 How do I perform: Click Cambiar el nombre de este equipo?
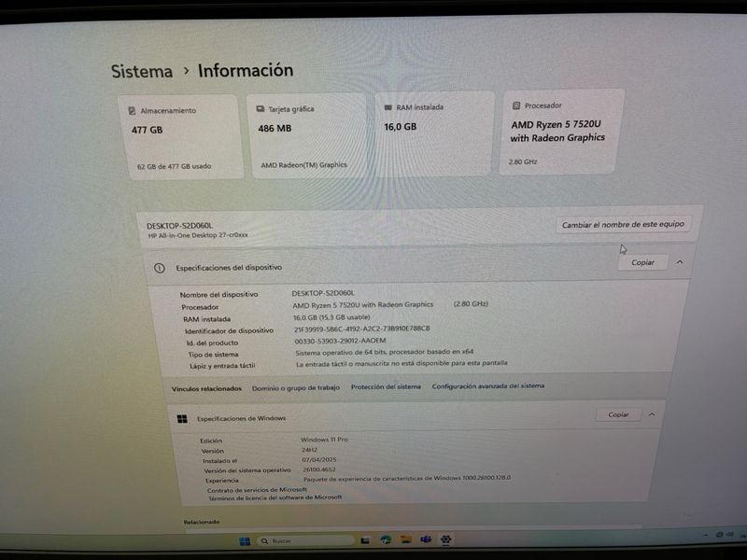point(623,224)
